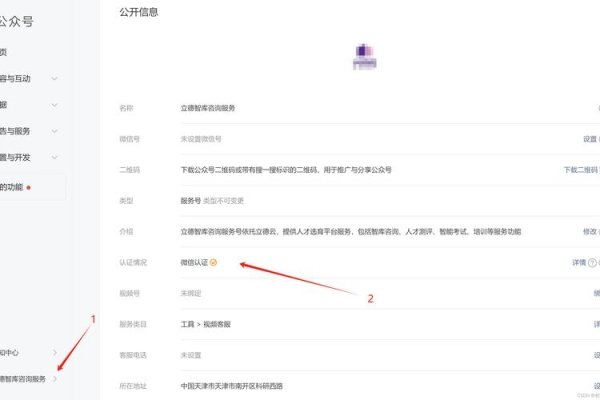Click the 认证情况 row label
The image size is (600, 400).
point(133,262)
